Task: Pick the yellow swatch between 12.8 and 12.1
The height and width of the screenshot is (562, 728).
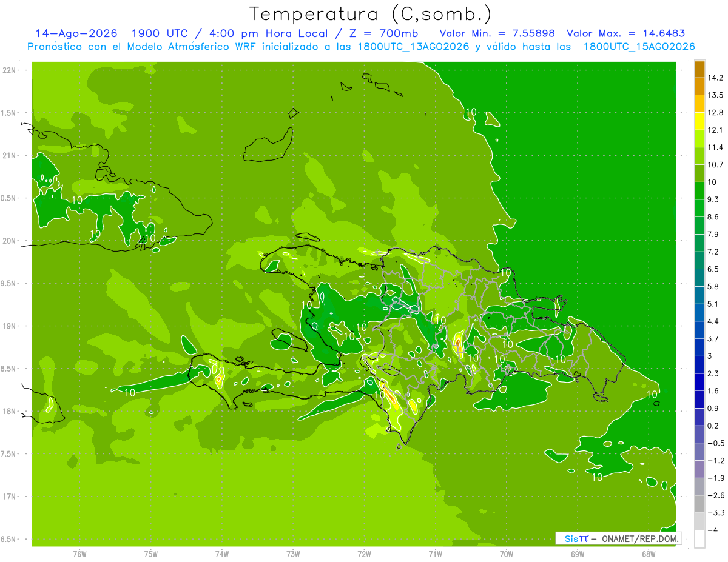Action: tap(699, 121)
